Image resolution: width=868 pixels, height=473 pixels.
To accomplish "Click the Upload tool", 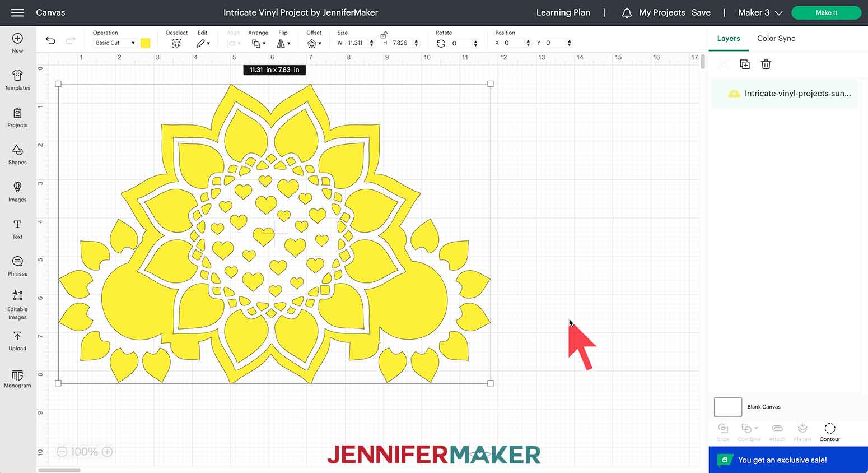I will [17, 341].
